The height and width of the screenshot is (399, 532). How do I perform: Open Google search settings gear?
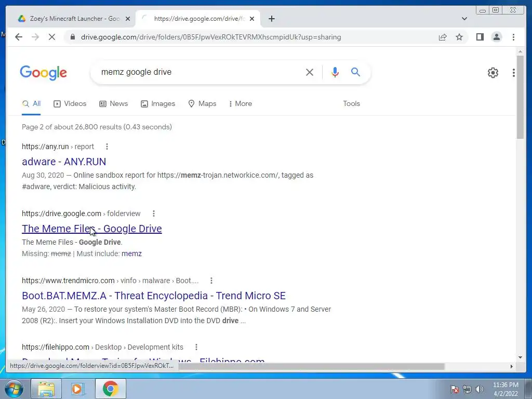pos(493,73)
